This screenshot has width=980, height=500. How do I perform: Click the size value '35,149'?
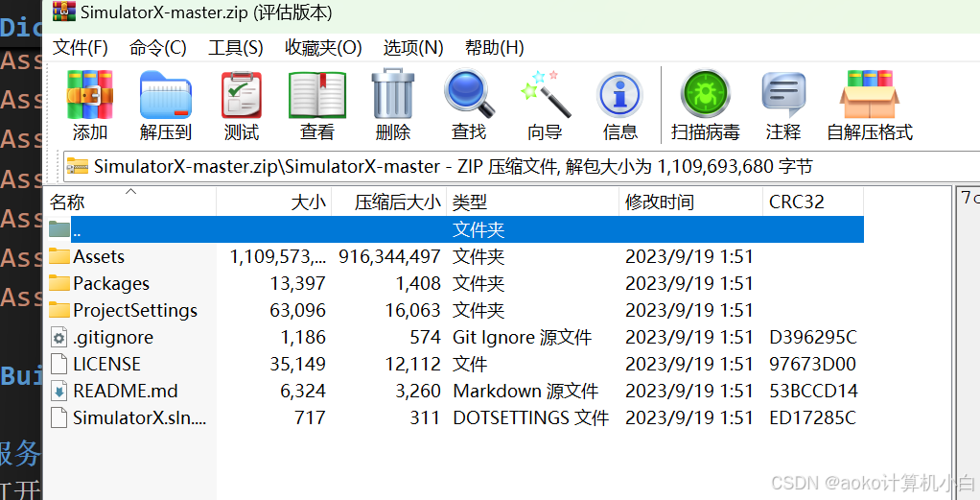pos(297,365)
